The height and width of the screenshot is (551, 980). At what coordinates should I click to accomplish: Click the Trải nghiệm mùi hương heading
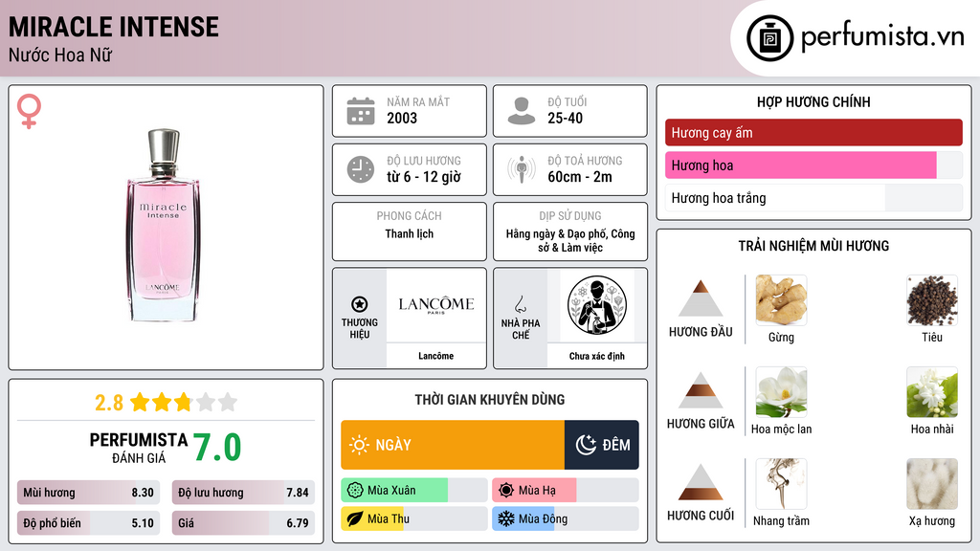(813, 246)
